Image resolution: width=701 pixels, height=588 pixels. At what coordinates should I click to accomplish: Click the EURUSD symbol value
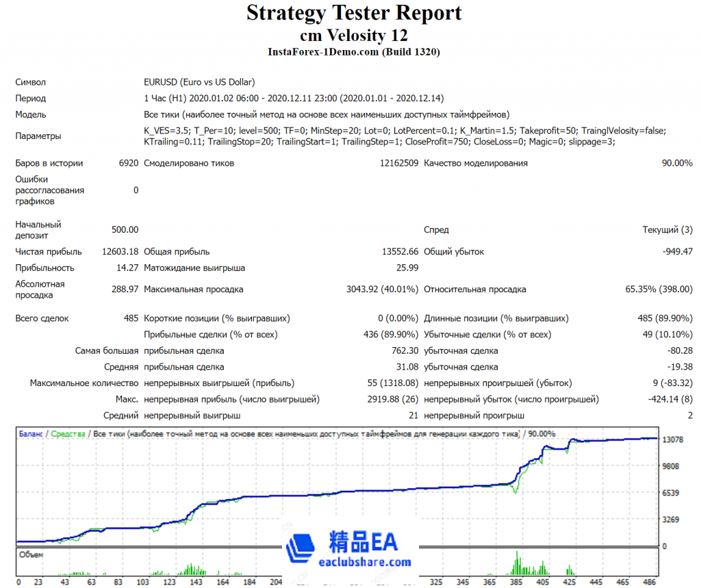(199, 82)
